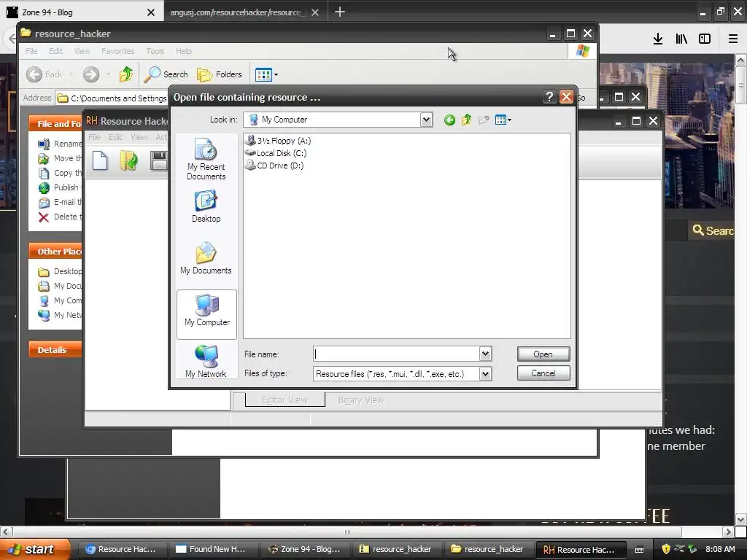The width and height of the screenshot is (747, 560).
Task: Expand the Details panel header
Action: (55, 349)
